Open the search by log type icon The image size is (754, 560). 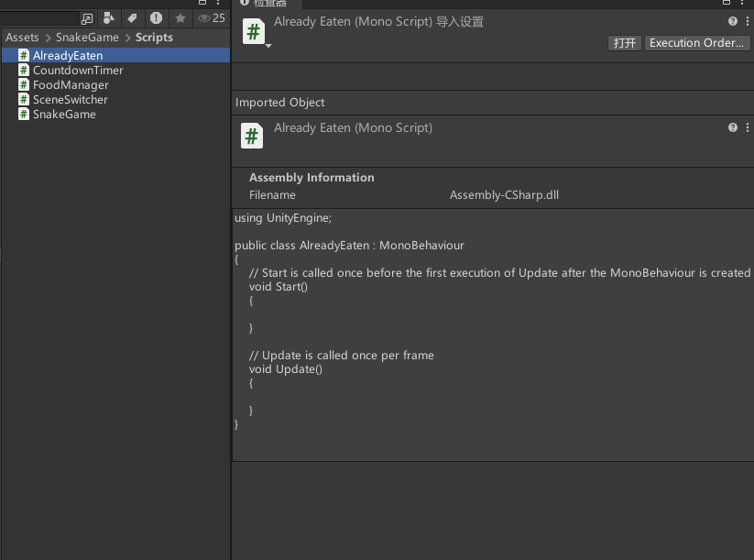tap(156, 18)
